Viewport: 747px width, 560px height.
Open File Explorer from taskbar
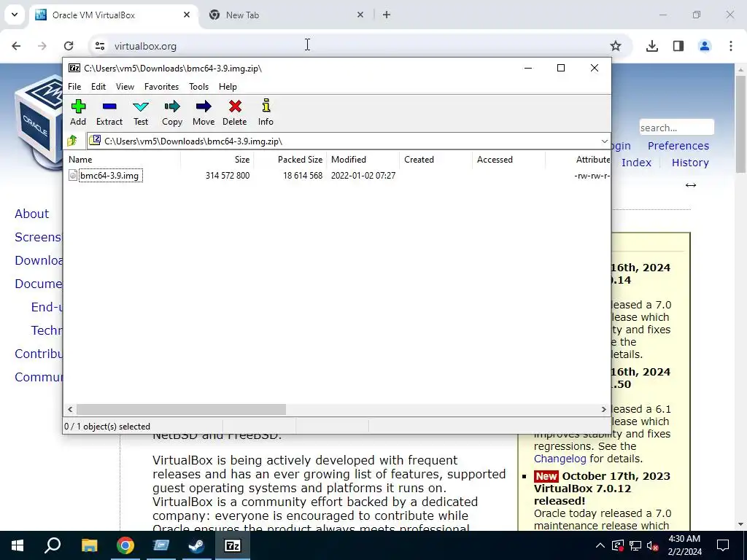point(89,545)
